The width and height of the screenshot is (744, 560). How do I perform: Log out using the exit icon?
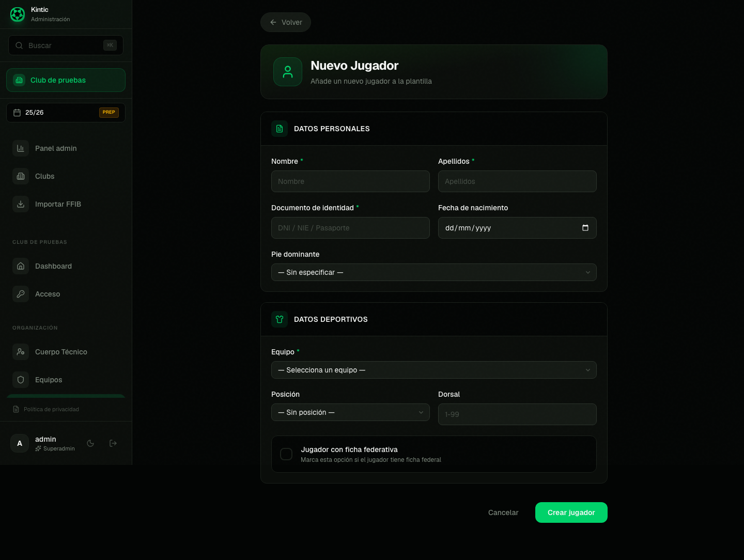click(x=113, y=443)
